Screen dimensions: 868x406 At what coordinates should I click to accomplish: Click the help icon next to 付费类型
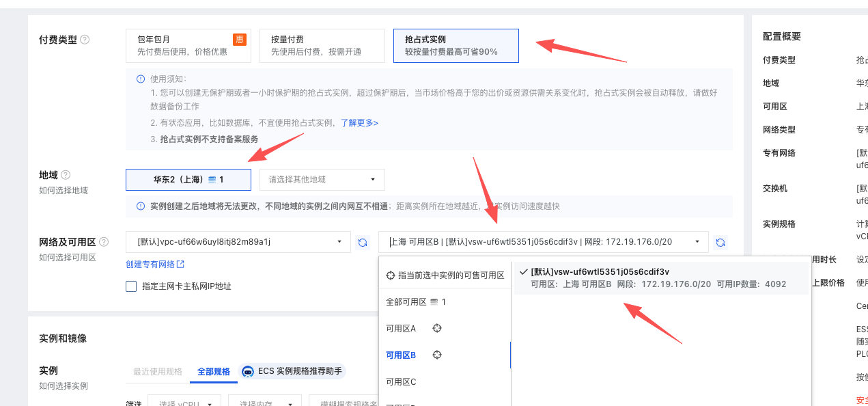pyautogui.click(x=85, y=40)
